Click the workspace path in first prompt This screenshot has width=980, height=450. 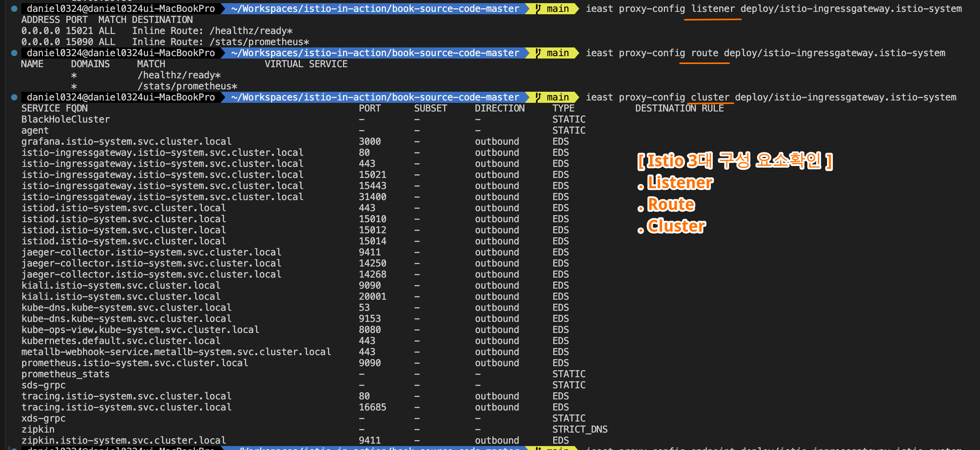pos(375,9)
